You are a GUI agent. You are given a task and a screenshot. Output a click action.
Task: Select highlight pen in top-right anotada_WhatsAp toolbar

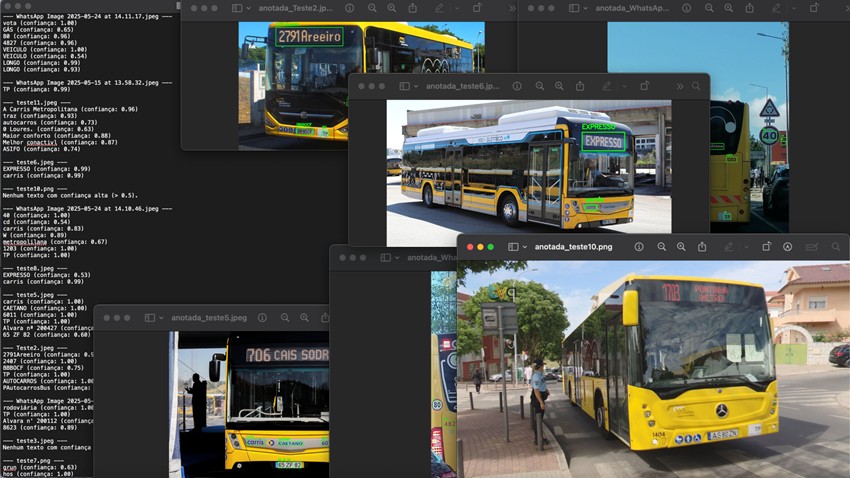click(x=776, y=8)
